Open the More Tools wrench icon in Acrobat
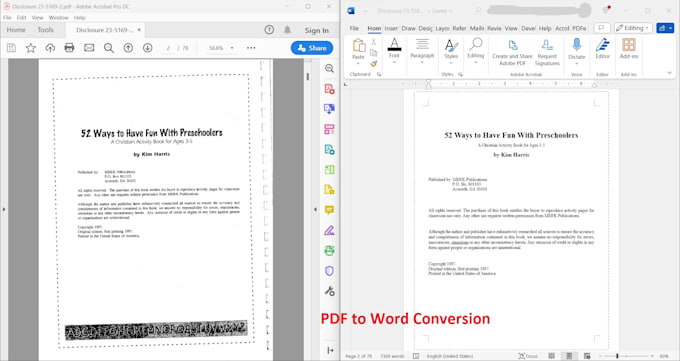680x361 pixels. coord(330,291)
